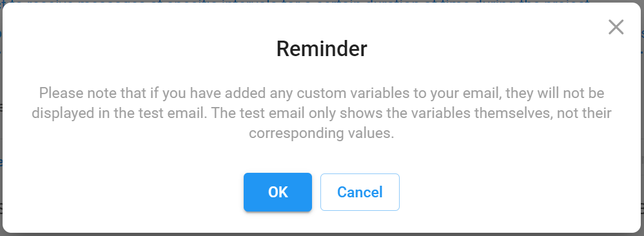The image size is (644, 236).
Task: Click dimmed backdrop strip above the dialog
Action: [322, 1]
